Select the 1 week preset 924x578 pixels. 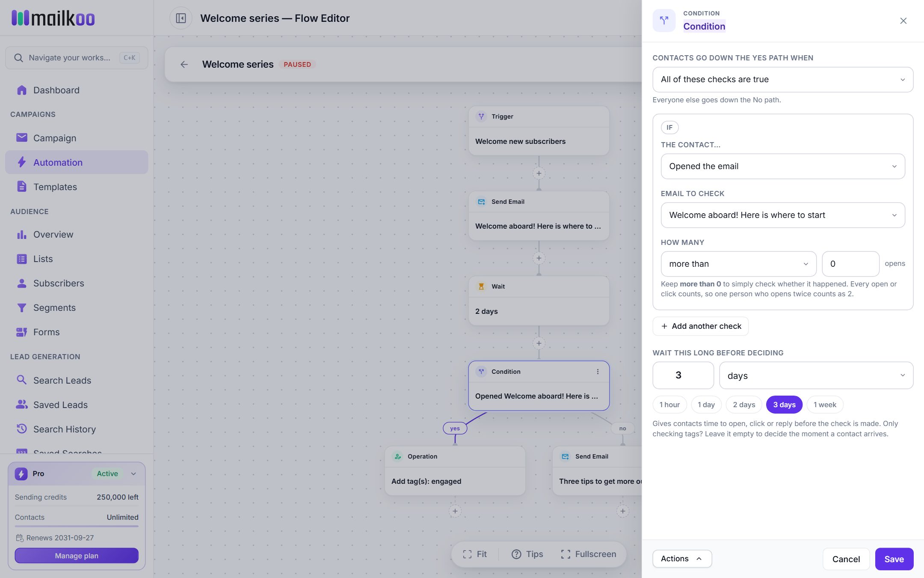[825, 405]
